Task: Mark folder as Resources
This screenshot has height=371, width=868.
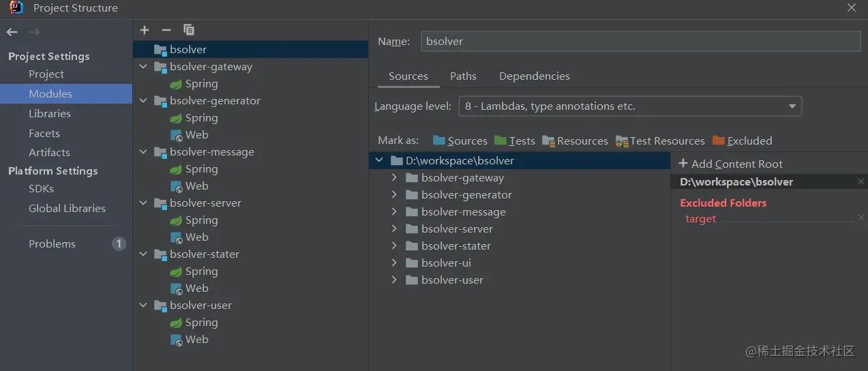Action: point(575,140)
